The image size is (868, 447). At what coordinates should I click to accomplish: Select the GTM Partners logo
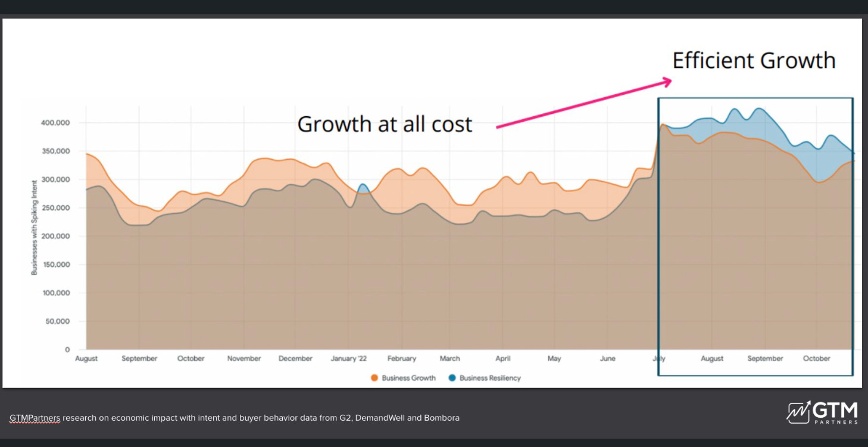[x=822, y=412]
